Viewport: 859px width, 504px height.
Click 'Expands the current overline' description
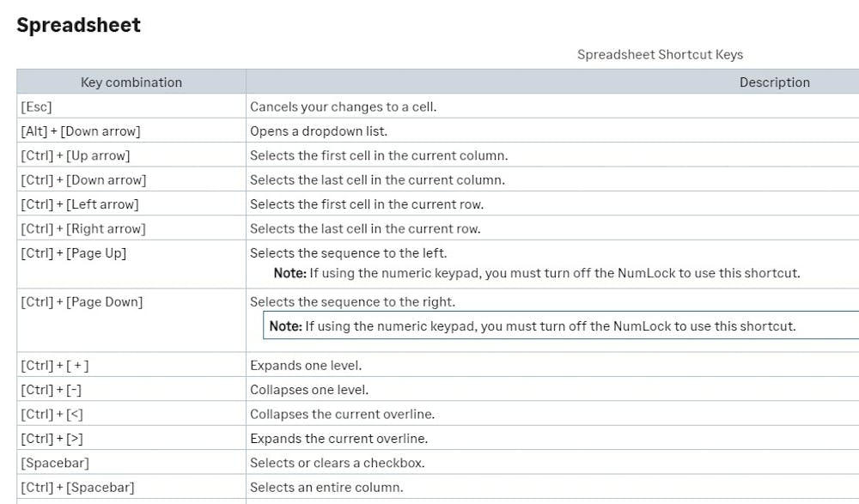pyautogui.click(x=338, y=439)
